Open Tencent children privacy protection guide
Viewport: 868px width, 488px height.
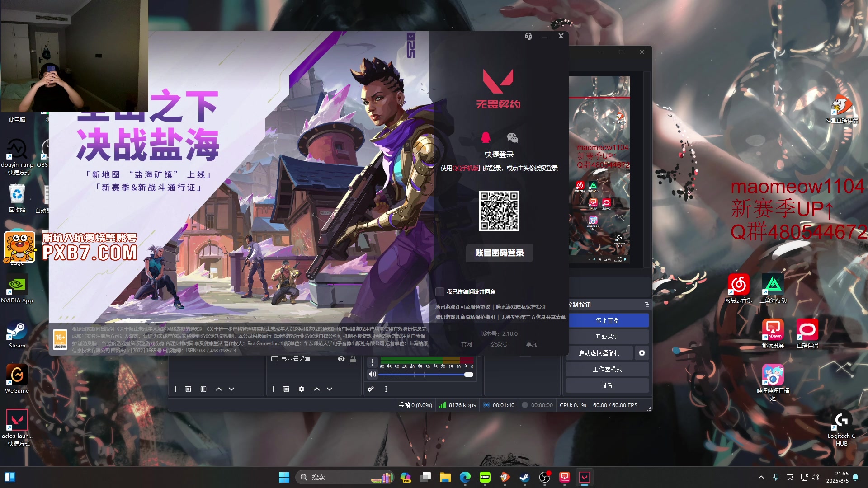pos(465,317)
